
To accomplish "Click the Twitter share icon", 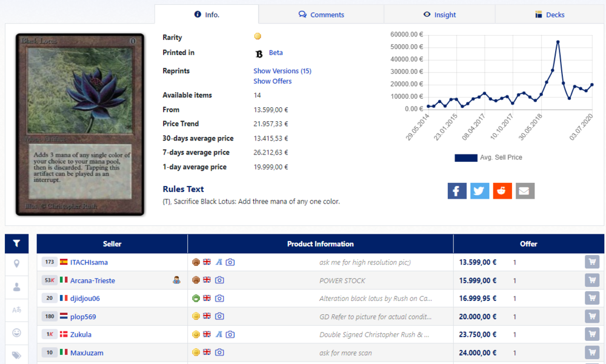I will coord(479,191).
